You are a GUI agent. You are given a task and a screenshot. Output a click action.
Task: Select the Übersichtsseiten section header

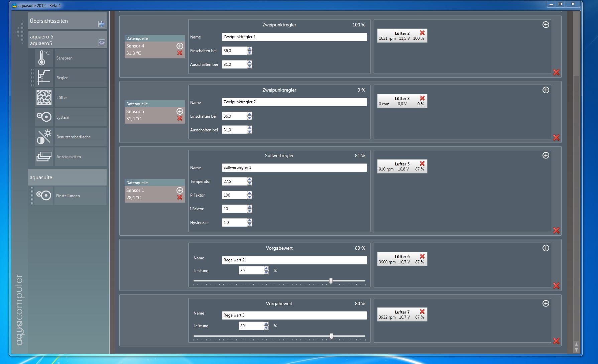pos(68,21)
